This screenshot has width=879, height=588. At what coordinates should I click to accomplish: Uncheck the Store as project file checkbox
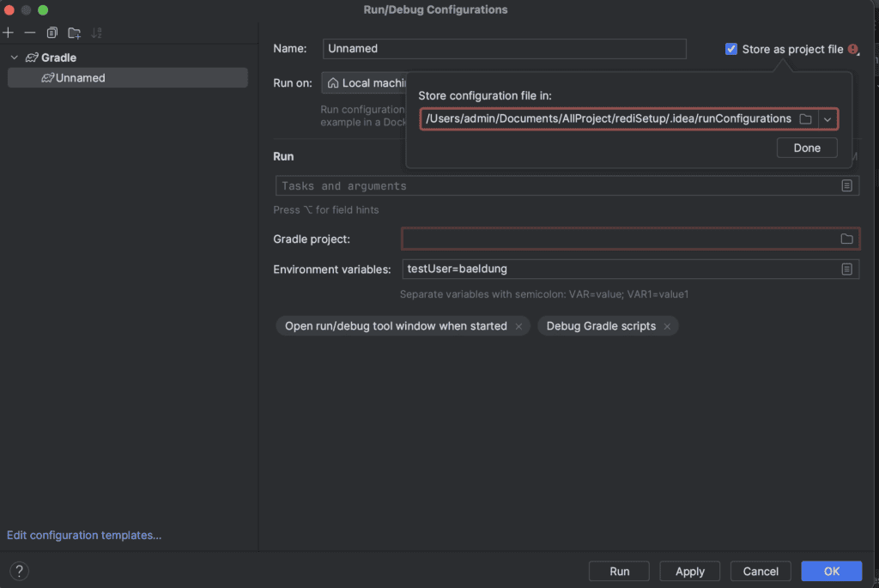[731, 49]
